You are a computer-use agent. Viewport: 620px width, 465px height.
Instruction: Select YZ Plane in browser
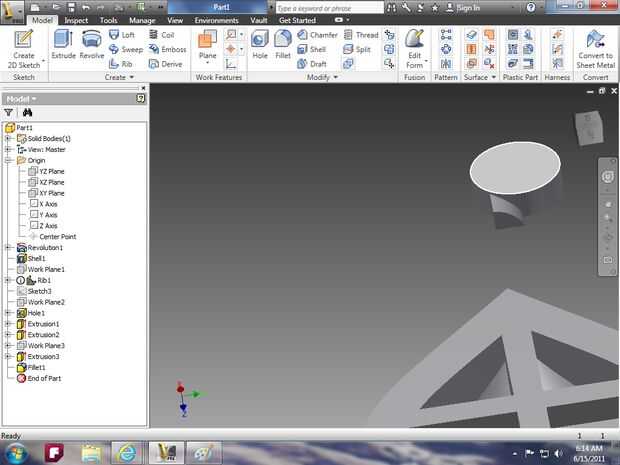click(x=46, y=171)
